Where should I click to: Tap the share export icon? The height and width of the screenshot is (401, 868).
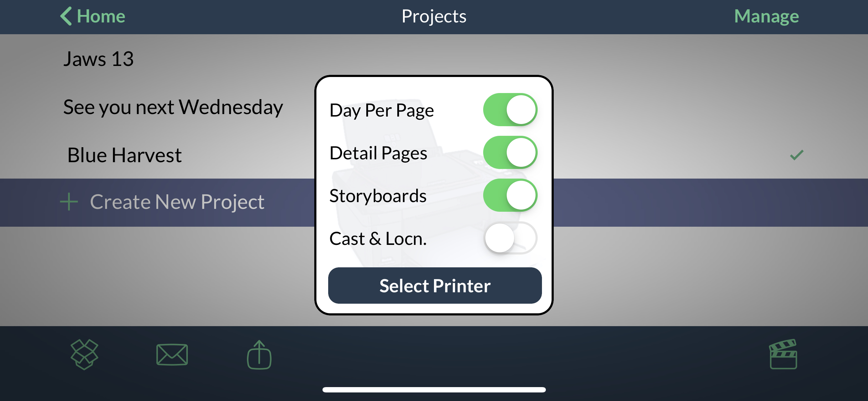tap(259, 355)
